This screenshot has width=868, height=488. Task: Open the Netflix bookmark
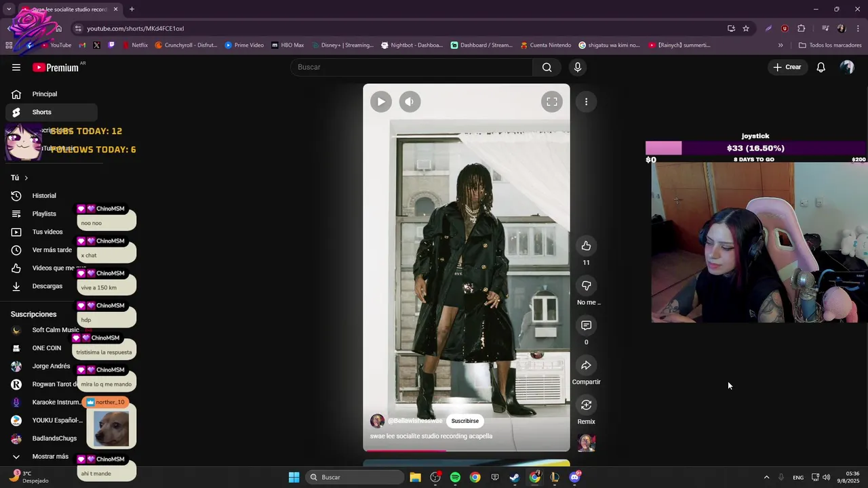click(x=134, y=45)
